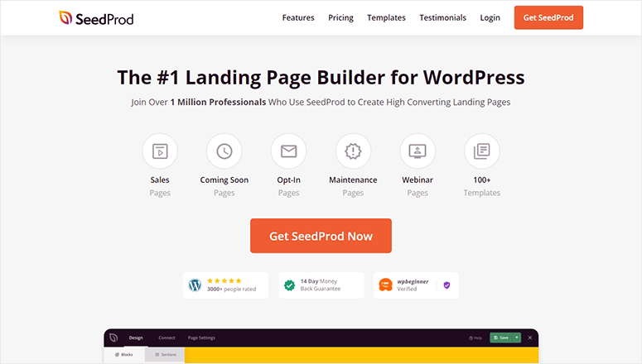642x364 pixels.
Task: Click the Login link
Action: tap(490, 17)
